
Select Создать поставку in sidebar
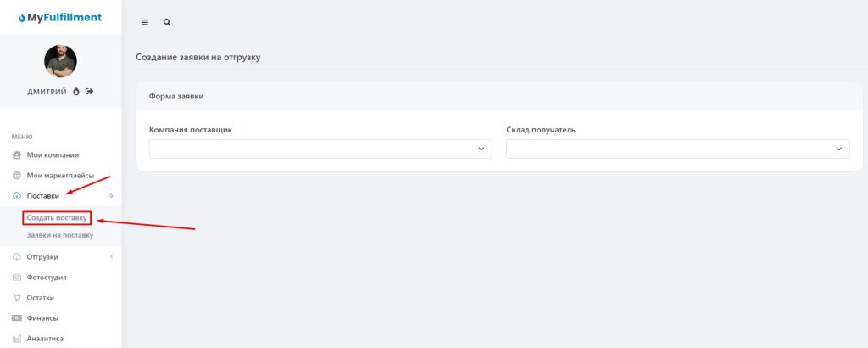(x=56, y=218)
